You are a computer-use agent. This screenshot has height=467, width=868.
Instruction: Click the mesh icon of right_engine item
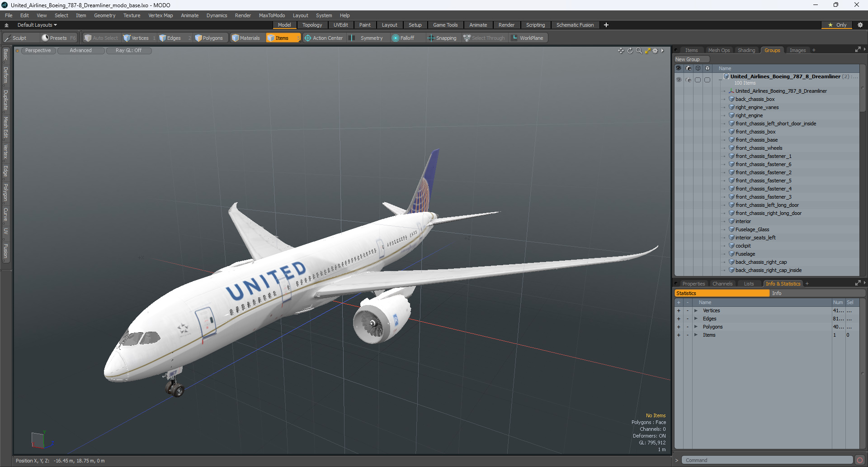click(731, 115)
